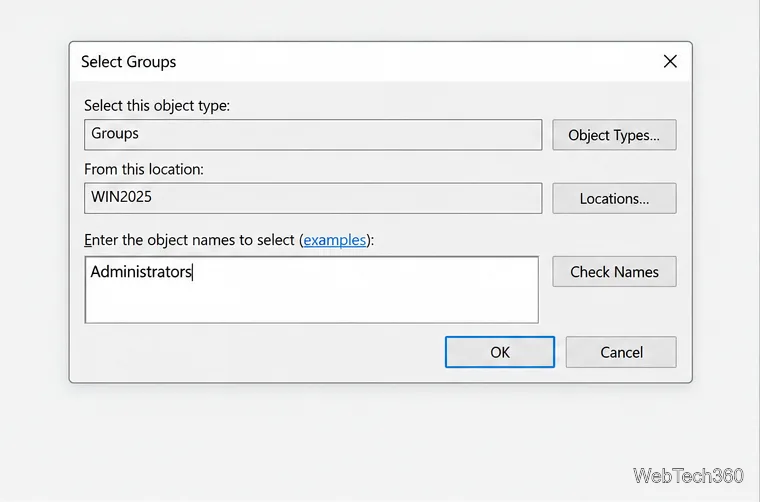
Task: Place the cursor in Groups text of object type box
Action: tap(115, 133)
